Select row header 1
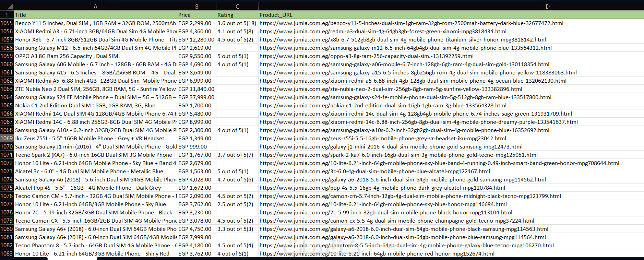This screenshot has width=644, height=260. 7,15
